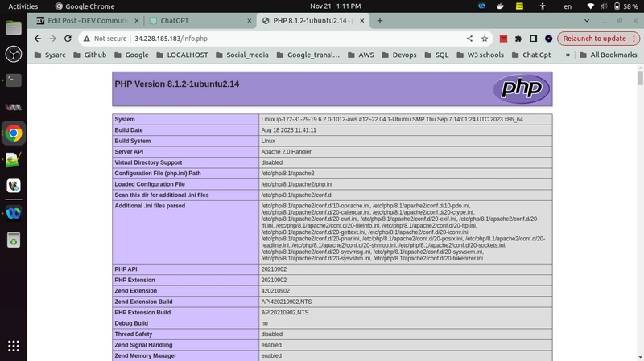Go back using the browser back arrow

click(x=38, y=39)
